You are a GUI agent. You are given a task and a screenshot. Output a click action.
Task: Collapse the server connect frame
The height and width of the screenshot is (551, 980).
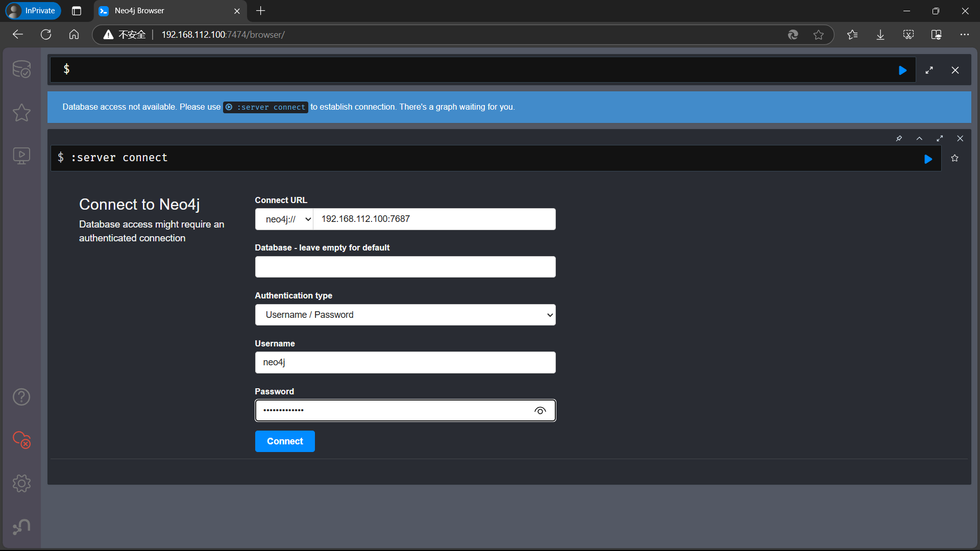click(x=919, y=138)
